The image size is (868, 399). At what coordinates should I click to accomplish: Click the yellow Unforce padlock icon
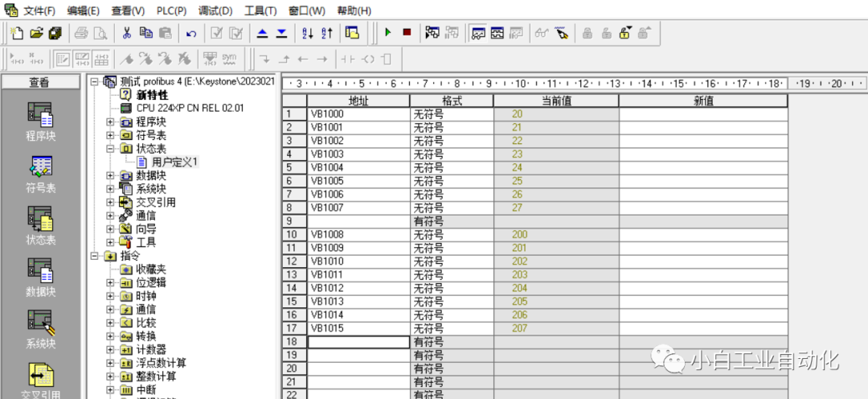click(625, 33)
